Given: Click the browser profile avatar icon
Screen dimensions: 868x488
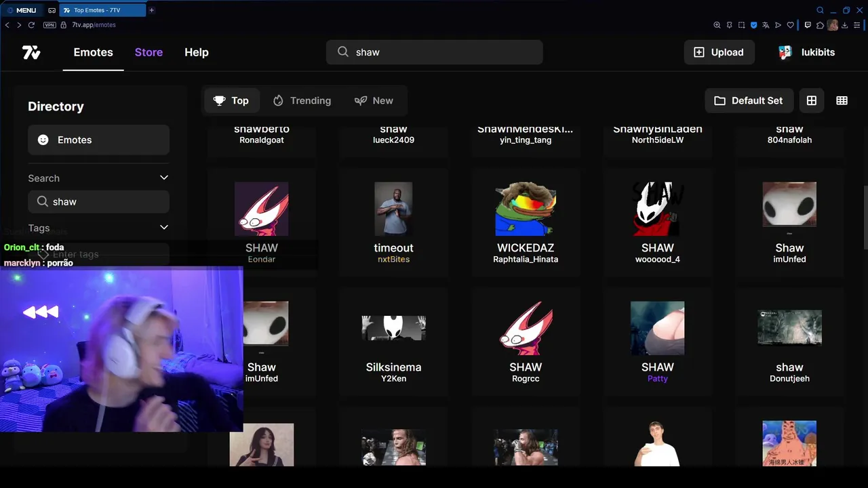Looking at the screenshot, I should (x=833, y=25).
